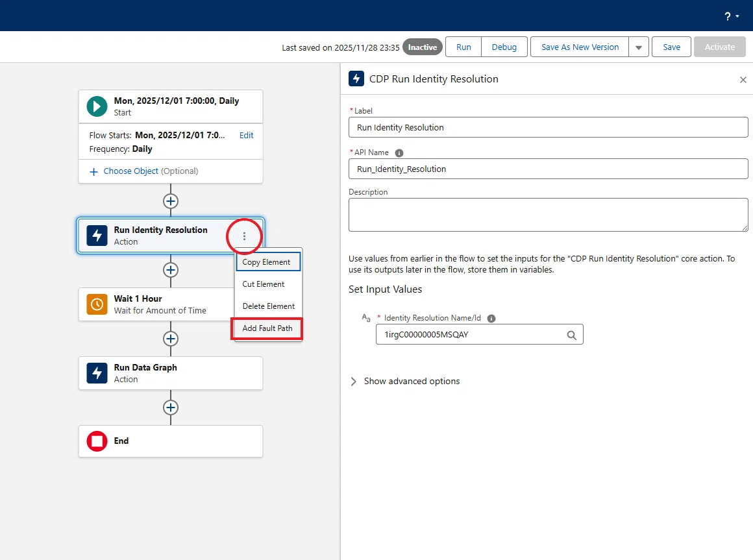This screenshot has height=560, width=753.
Task: Click the API Name info icon
Action: (399, 153)
